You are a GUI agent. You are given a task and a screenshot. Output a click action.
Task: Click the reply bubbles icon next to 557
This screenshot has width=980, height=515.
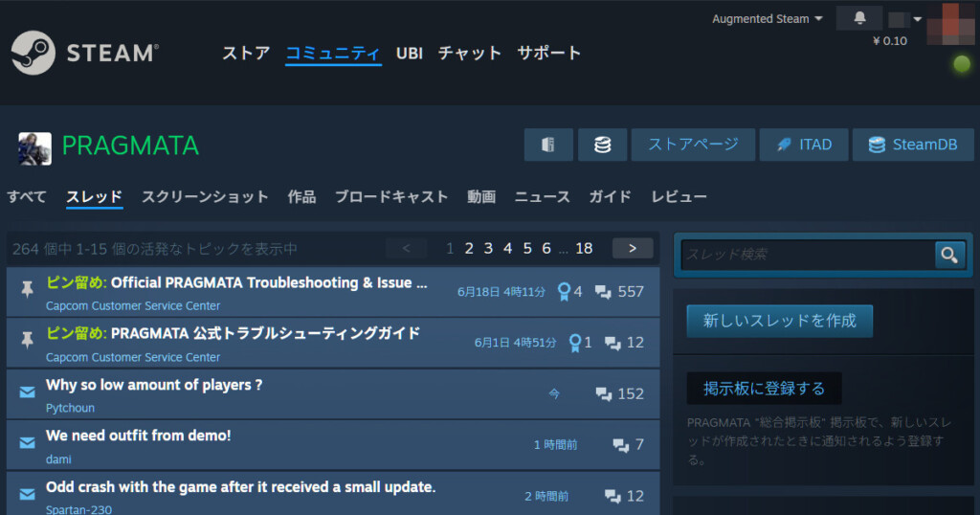pyautogui.click(x=603, y=292)
